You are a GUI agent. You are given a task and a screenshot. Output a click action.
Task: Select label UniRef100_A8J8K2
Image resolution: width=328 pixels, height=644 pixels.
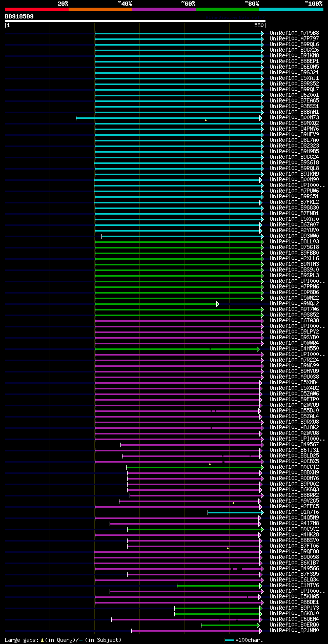[x=294, y=427]
